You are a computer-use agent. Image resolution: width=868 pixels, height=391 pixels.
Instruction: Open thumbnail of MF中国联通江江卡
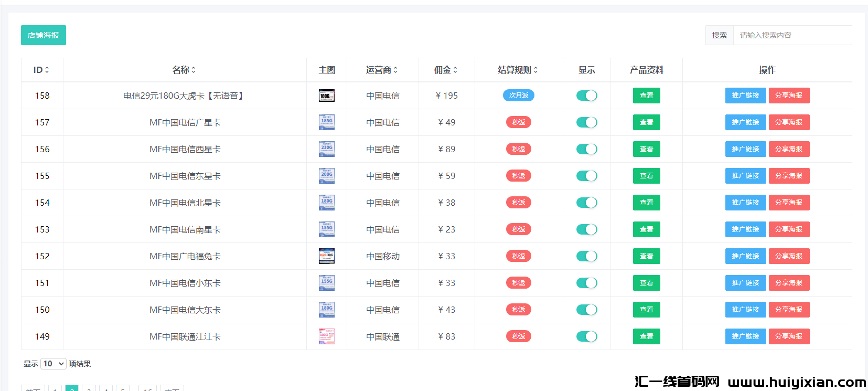(326, 336)
